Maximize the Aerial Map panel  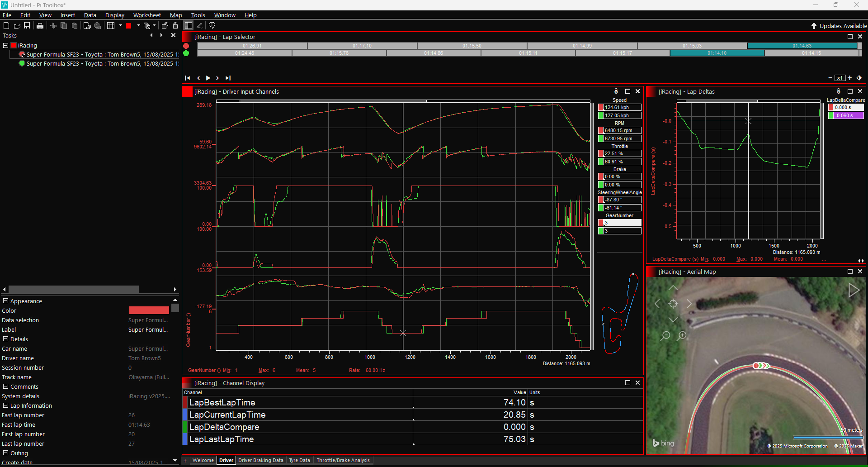point(850,272)
